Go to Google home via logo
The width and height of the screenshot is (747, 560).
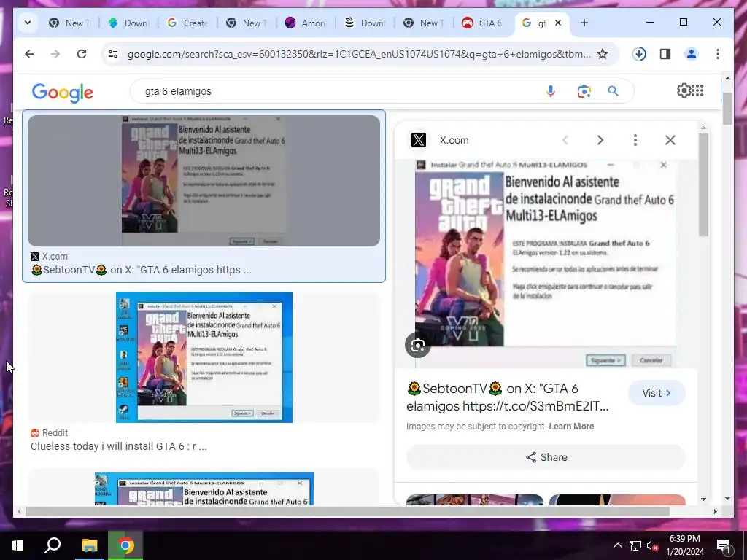(63, 93)
